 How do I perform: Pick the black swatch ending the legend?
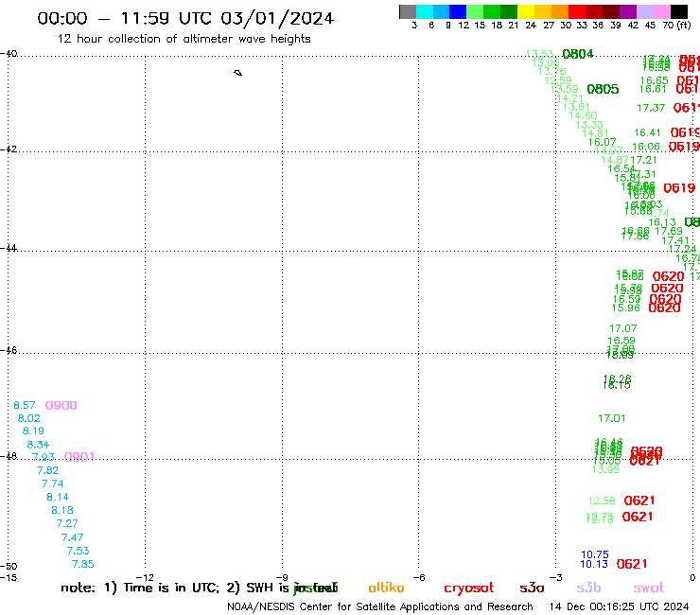[679, 11]
